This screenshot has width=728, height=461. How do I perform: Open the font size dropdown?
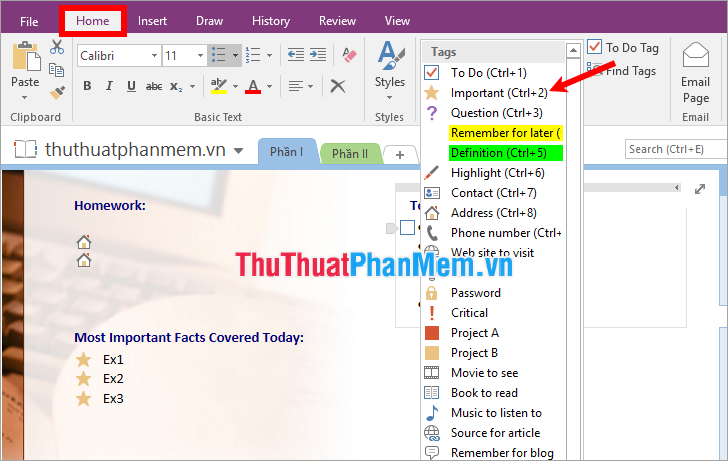[200, 56]
